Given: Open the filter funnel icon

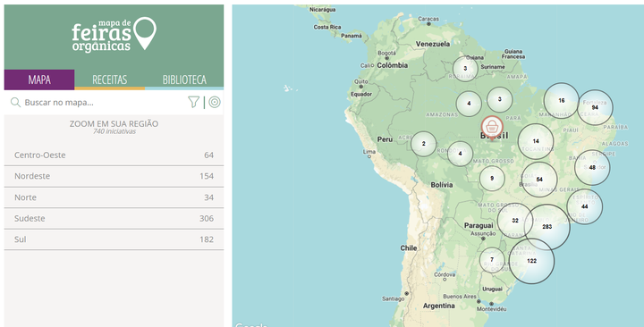Looking at the screenshot, I should coord(193,102).
